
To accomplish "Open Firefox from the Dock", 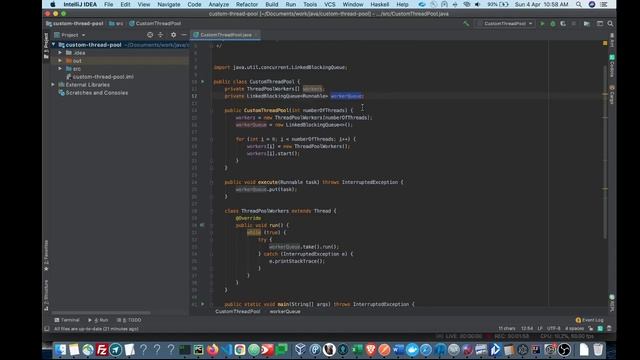I will (x=212, y=350).
